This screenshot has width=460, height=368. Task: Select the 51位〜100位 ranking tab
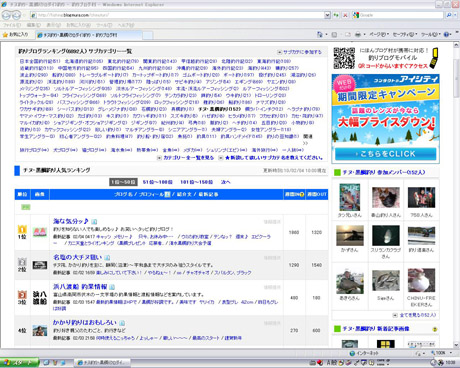click(x=158, y=182)
